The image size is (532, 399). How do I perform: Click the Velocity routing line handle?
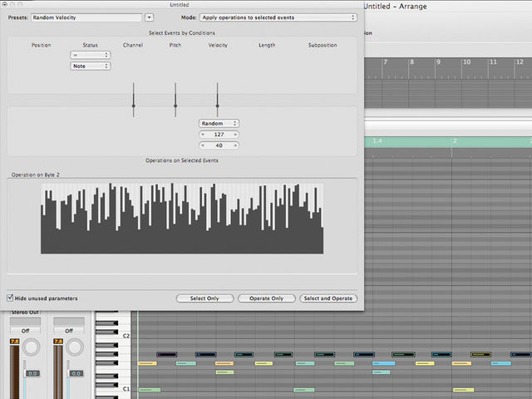point(218,106)
